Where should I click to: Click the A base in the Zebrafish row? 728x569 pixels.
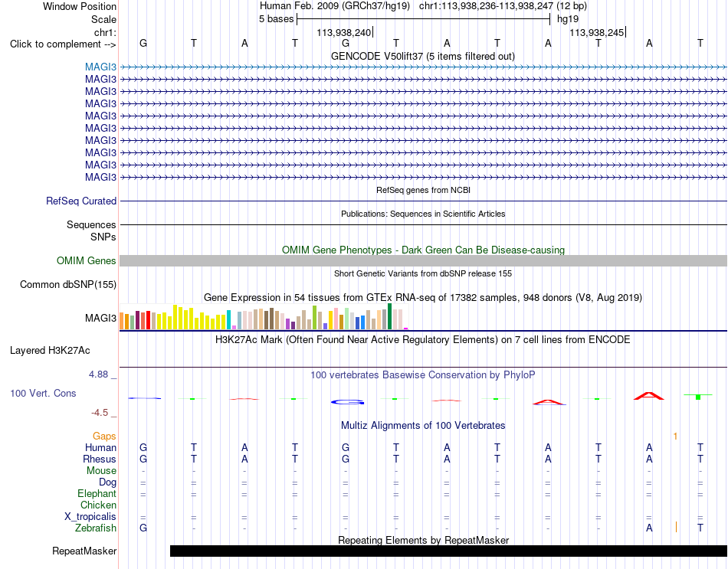[649, 528]
